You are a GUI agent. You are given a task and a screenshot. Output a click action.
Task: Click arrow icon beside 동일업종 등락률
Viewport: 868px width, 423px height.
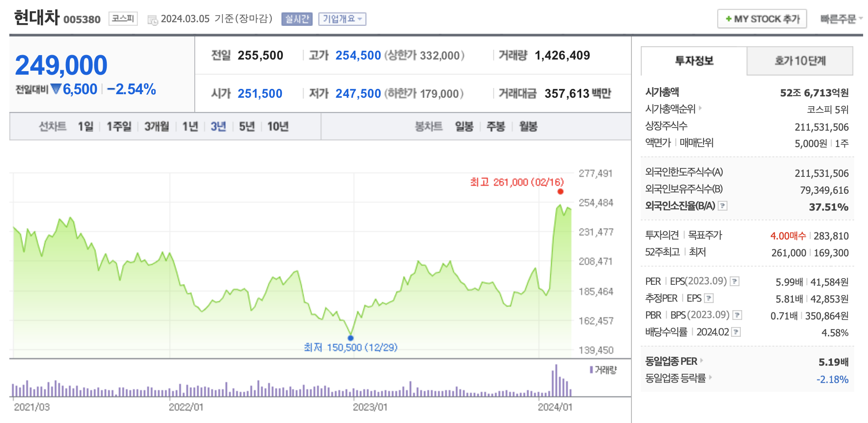click(x=710, y=377)
